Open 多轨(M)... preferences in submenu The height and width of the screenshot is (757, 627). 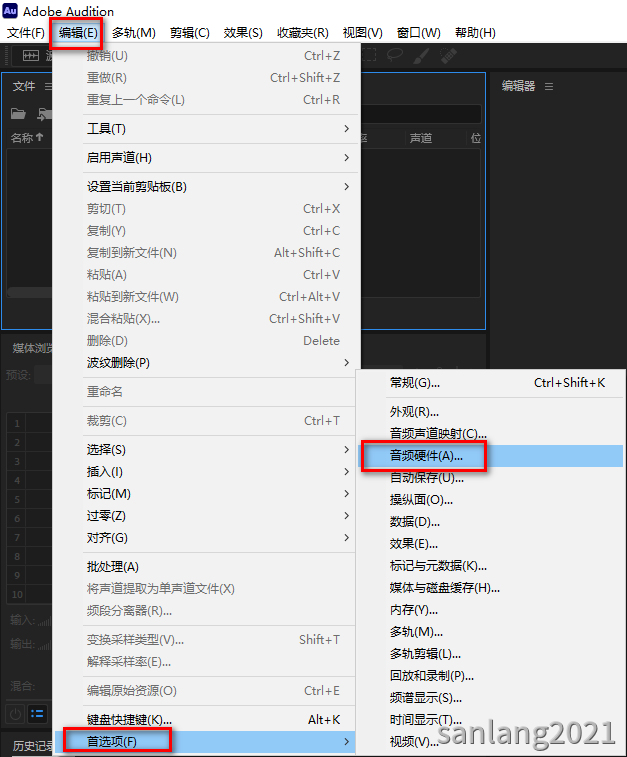[x=491, y=632]
